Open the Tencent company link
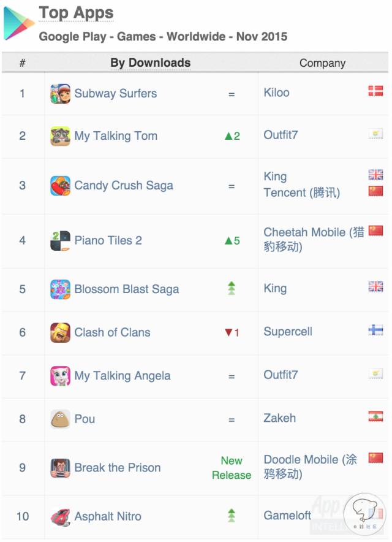Image resolution: width=392 pixels, height=542 pixels. coord(302,193)
